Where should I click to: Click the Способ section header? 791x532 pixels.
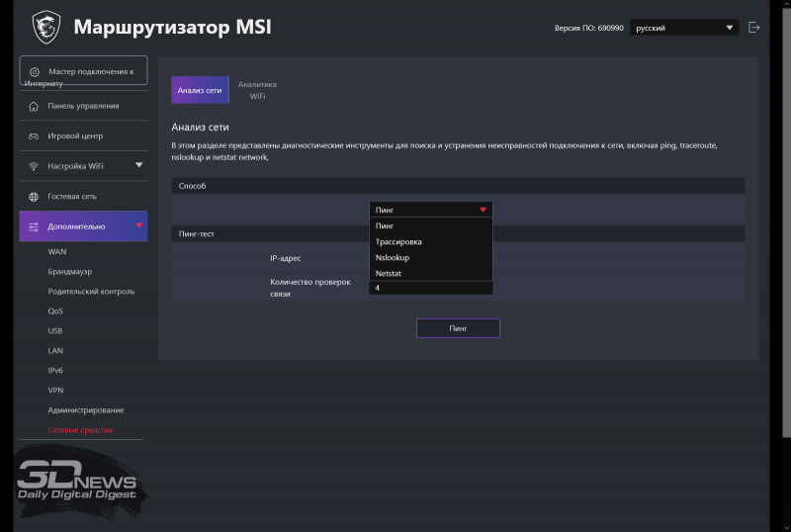click(458, 186)
